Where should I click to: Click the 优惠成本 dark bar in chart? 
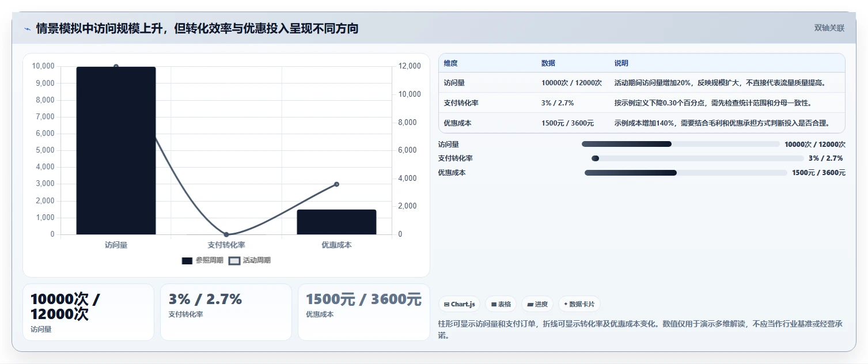[x=336, y=222]
